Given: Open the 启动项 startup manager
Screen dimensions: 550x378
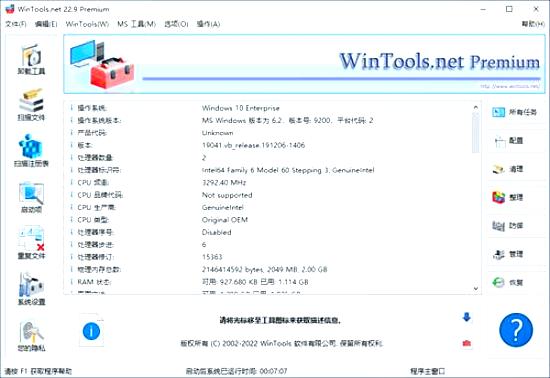Looking at the screenshot, I should [x=31, y=197].
